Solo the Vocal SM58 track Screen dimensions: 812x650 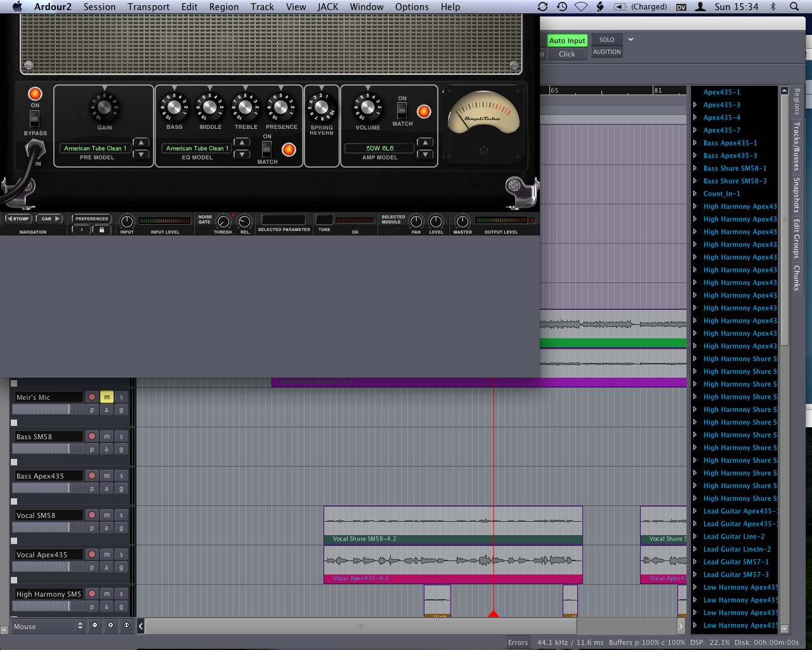coord(121,515)
